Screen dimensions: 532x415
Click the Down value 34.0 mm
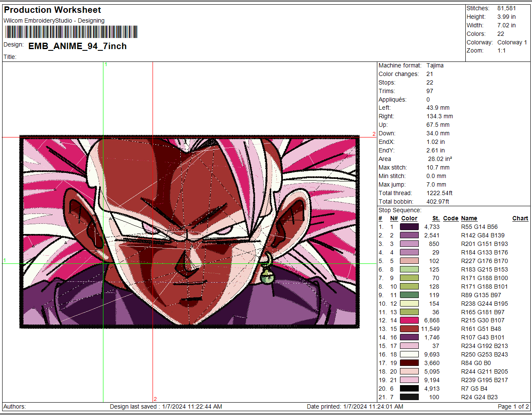click(x=438, y=133)
